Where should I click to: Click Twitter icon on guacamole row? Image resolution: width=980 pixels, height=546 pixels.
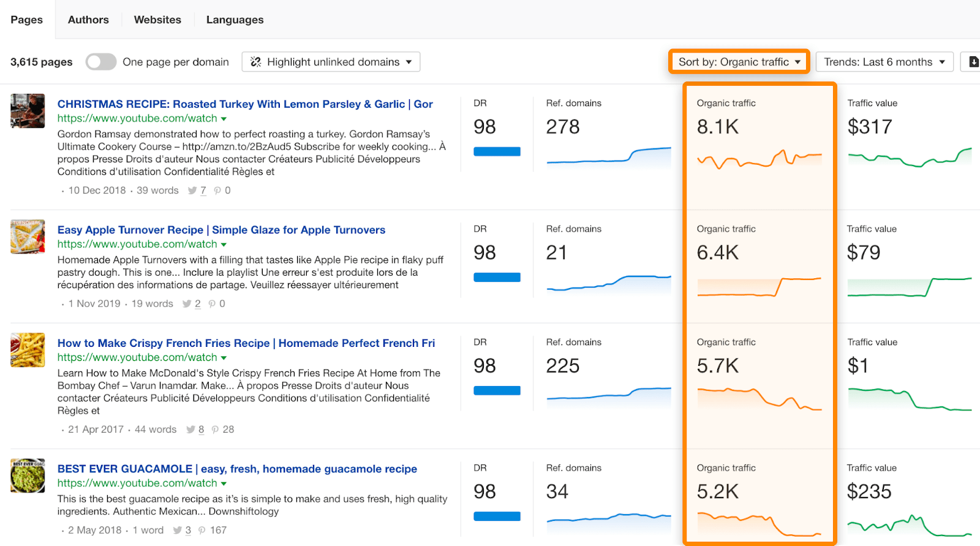coord(178,530)
